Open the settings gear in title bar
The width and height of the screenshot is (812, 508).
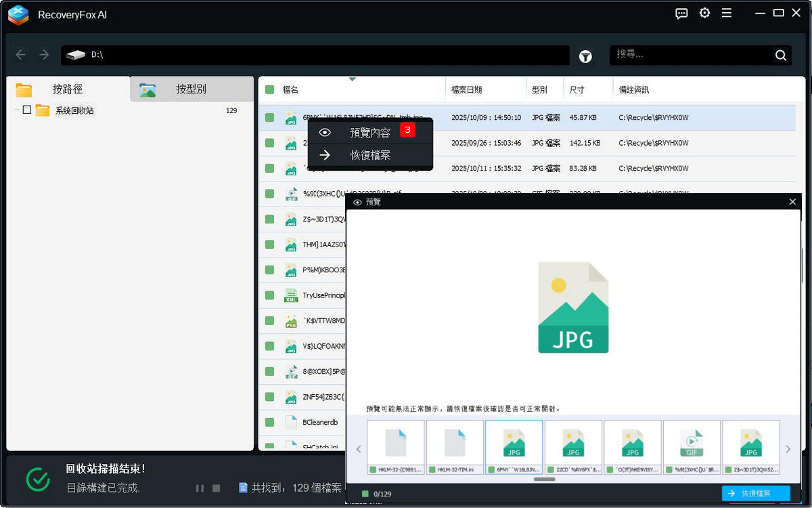(704, 13)
